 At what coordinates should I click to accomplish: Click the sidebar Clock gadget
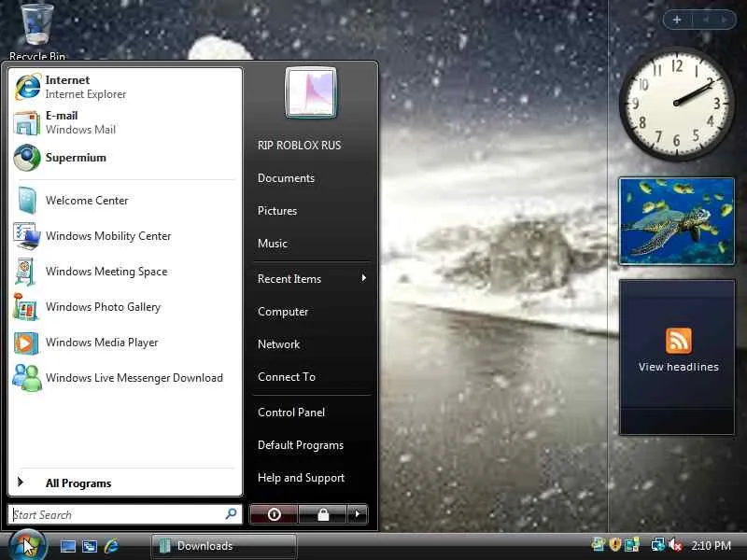click(x=676, y=104)
